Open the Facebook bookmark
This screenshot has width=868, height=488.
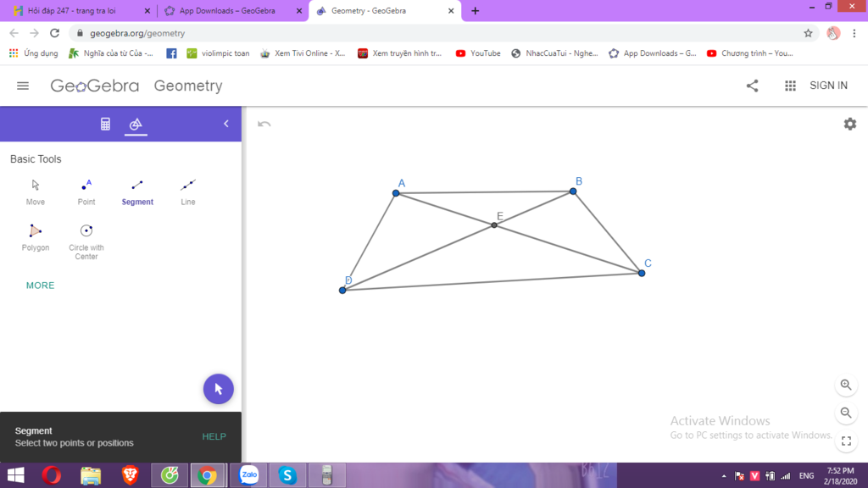171,53
